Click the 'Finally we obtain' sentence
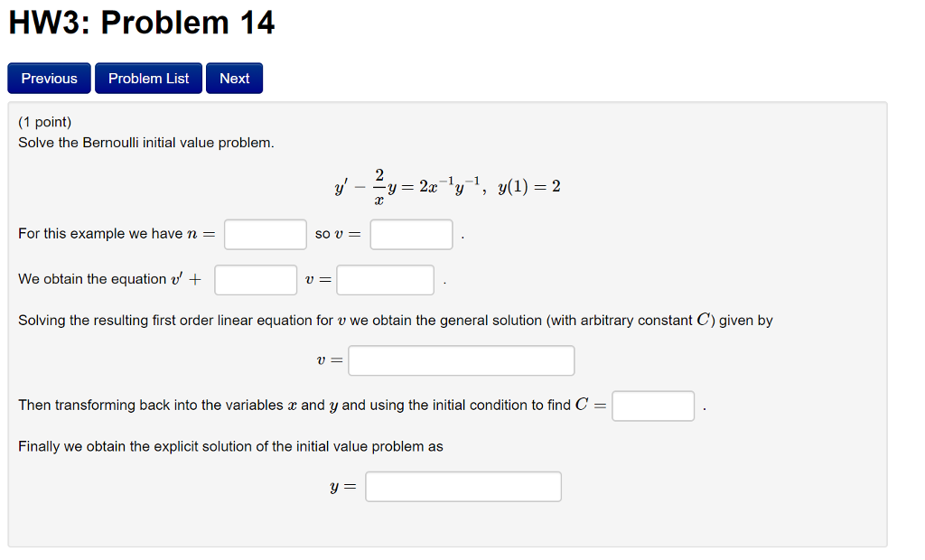The width and height of the screenshot is (925, 560). pyautogui.click(x=230, y=446)
